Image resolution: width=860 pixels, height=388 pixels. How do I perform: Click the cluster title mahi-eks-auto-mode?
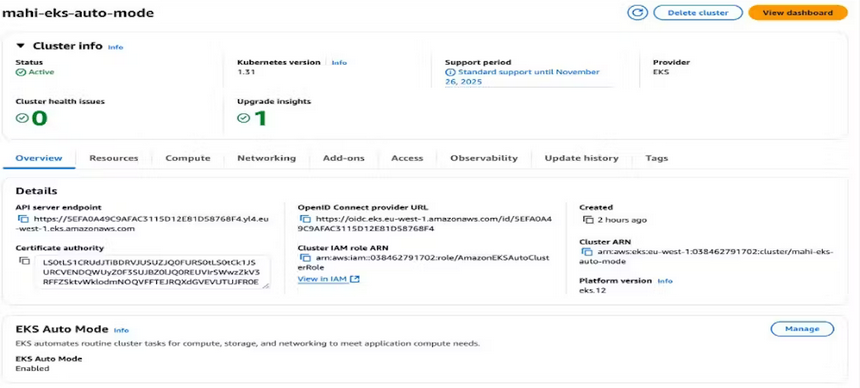pyautogui.click(x=78, y=13)
